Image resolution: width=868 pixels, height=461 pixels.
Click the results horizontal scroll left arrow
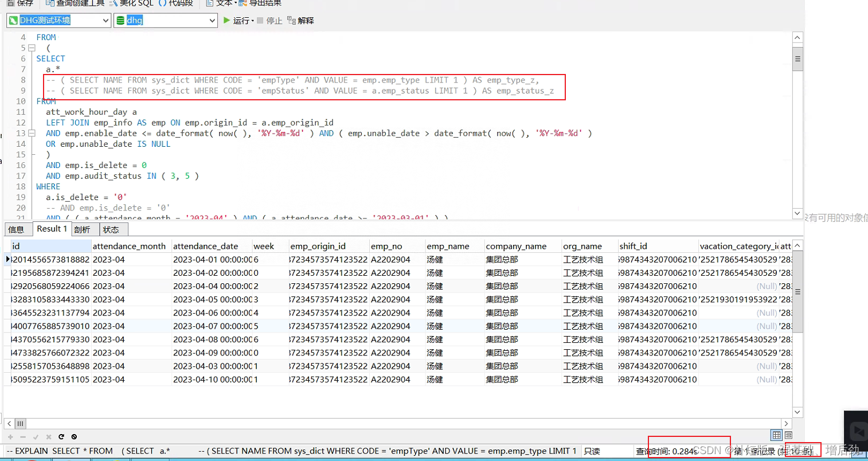pyautogui.click(x=9, y=424)
